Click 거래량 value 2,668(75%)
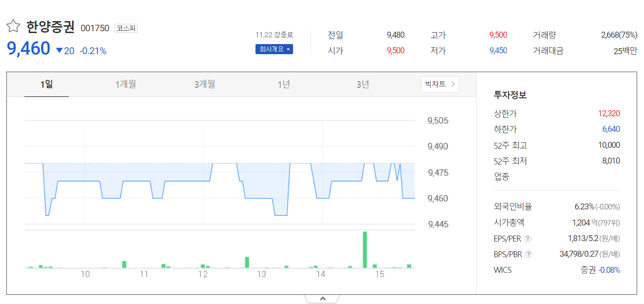Image resolution: width=644 pixels, height=304 pixels. click(619, 35)
